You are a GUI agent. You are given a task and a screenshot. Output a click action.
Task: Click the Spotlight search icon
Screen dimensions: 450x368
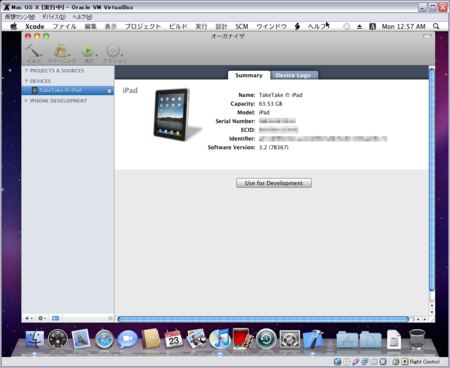[x=436, y=26]
